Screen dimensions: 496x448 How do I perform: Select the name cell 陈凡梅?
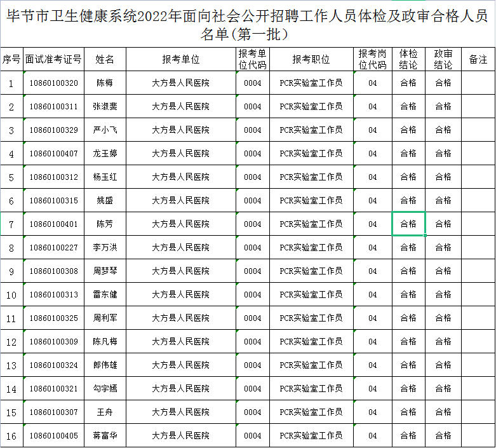tap(105, 342)
